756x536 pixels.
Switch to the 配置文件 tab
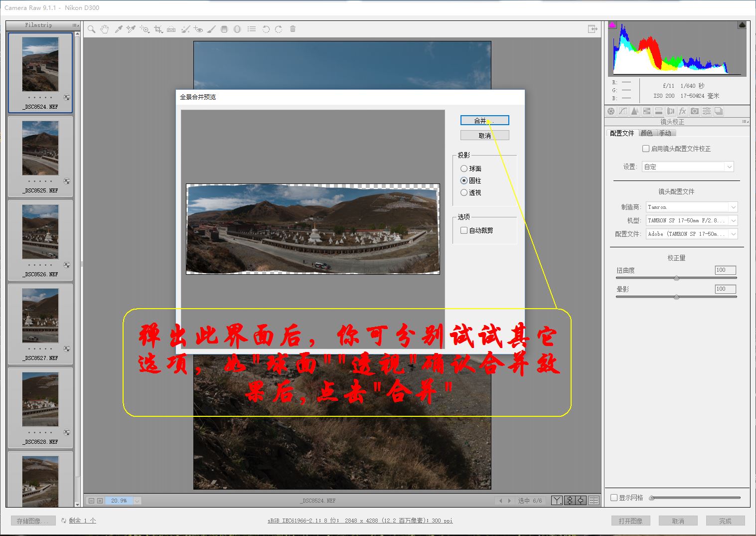coord(622,133)
